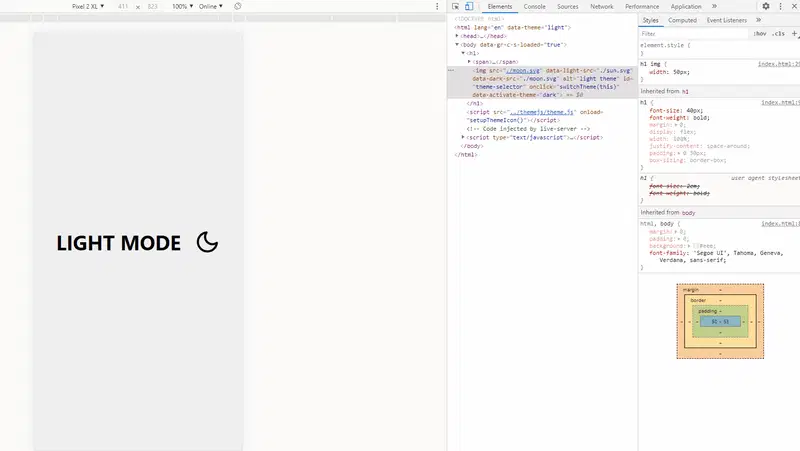Open the Sources tab
This screenshot has height=451, width=800.
tap(568, 7)
